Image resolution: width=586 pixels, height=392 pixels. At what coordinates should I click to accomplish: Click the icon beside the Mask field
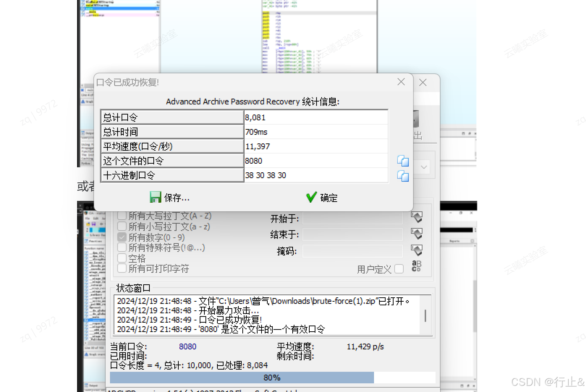[x=417, y=250]
